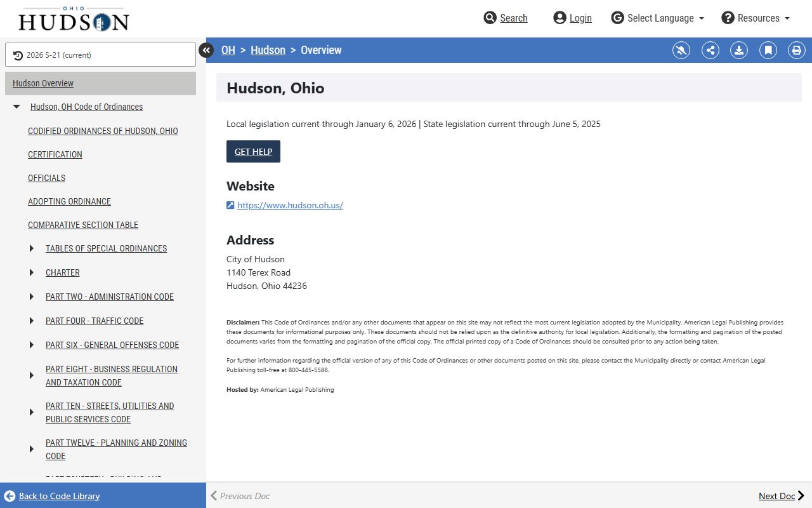Toggle follow-changes notification bell icon

click(681, 50)
